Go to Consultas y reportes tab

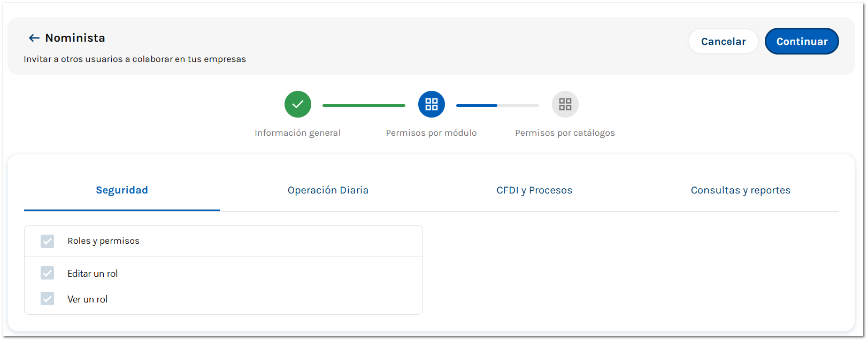(740, 190)
